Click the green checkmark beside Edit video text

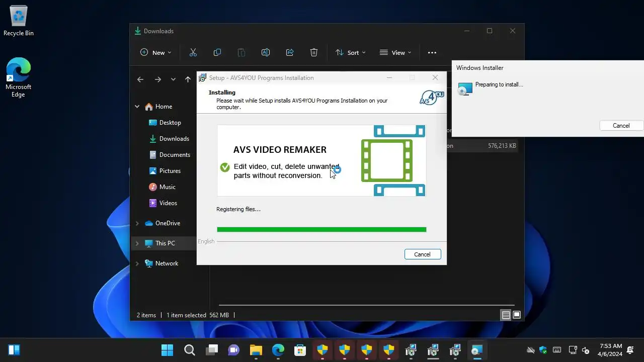[x=225, y=167]
